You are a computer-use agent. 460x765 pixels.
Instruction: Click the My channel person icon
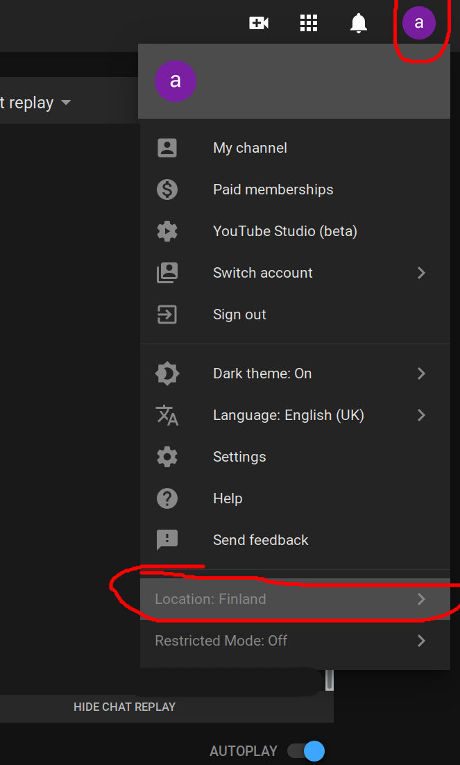(x=167, y=148)
